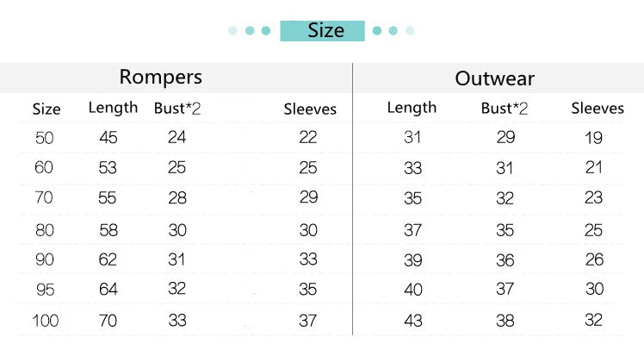
Task: Select size 70 row label
Action: pos(44,198)
